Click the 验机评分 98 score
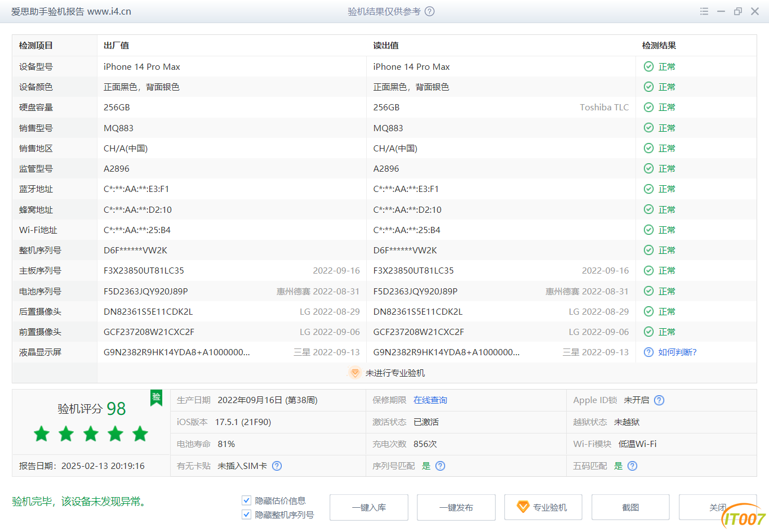Screen dimensions: 769x532 pyautogui.click(x=92, y=409)
